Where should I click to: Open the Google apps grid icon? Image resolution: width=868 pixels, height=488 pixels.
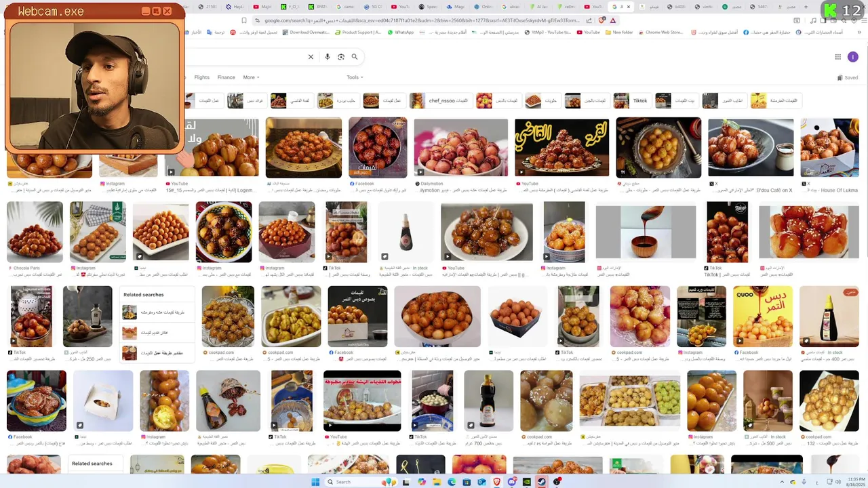(838, 57)
